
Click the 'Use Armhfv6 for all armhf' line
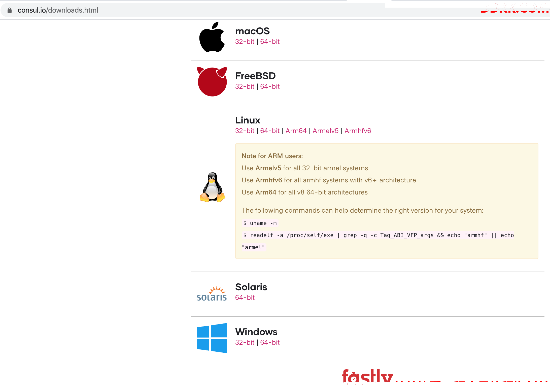click(x=329, y=180)
